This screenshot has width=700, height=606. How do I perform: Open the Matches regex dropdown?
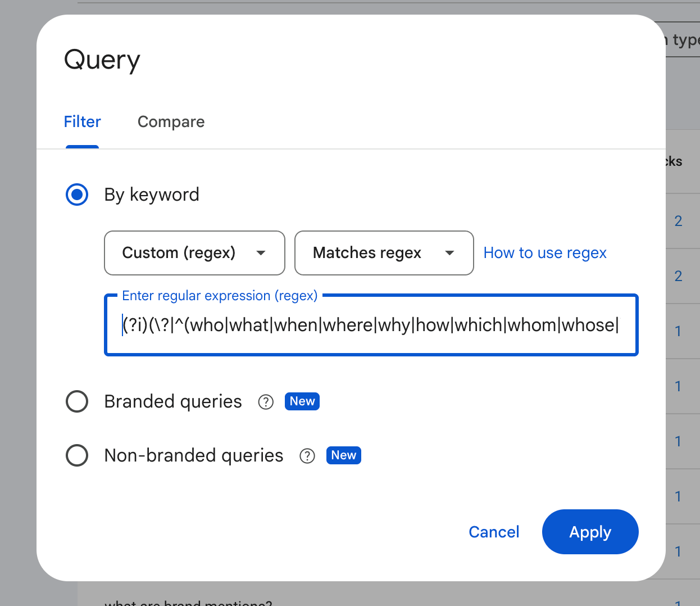384,253
